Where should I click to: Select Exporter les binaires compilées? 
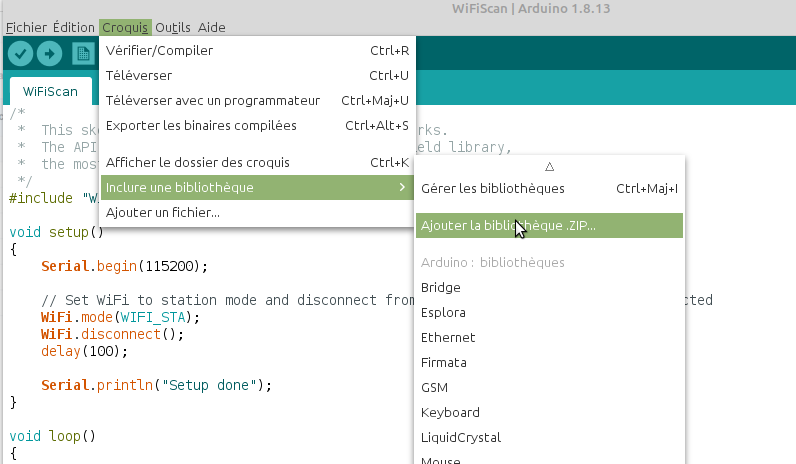point(257,125)
